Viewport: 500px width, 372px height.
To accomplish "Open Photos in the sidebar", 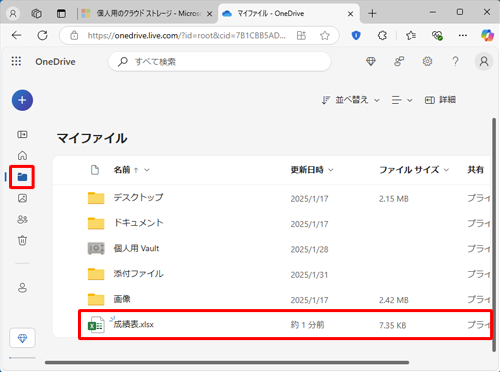I will [22, 198].
